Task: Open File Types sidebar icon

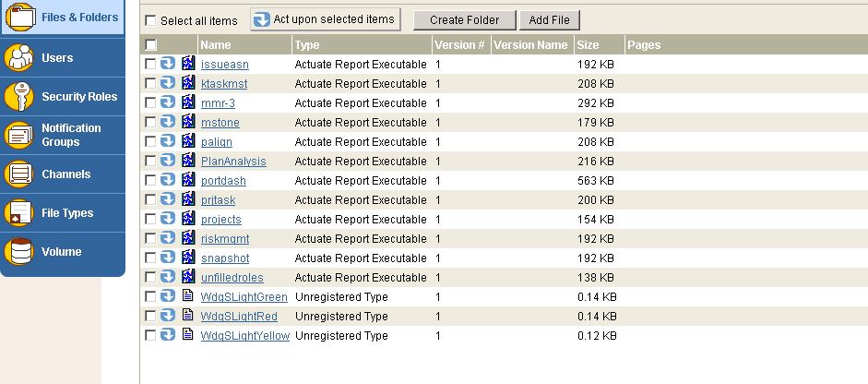Action: coord(18,213)
